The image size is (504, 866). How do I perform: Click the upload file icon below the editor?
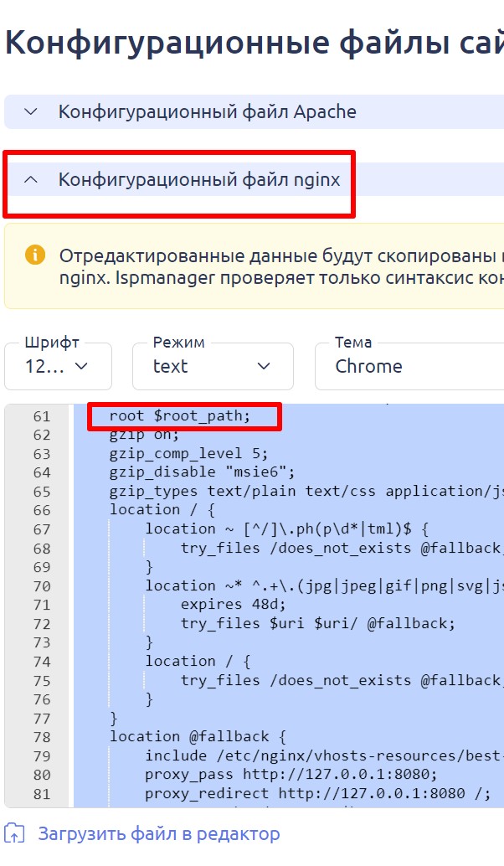(x=15, y=833)
